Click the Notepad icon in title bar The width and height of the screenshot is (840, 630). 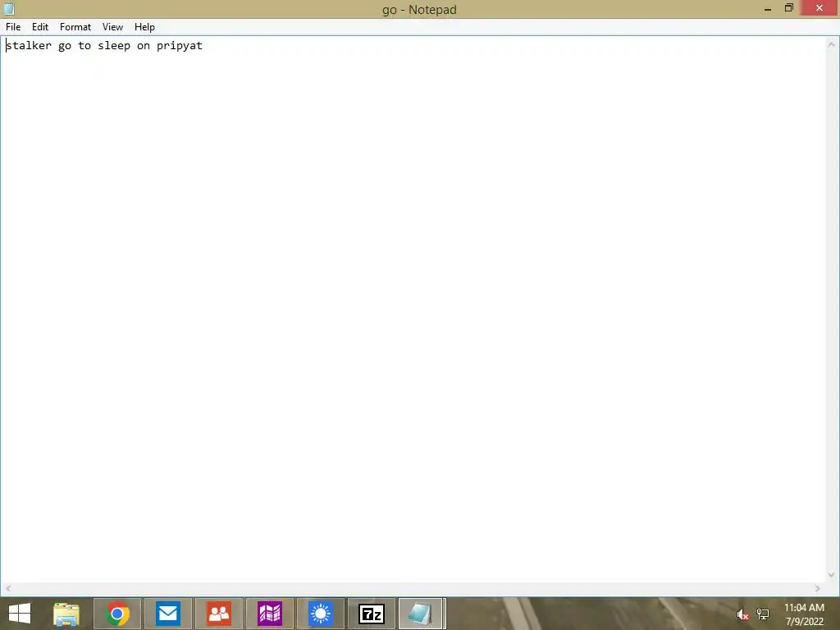point(8,8)
